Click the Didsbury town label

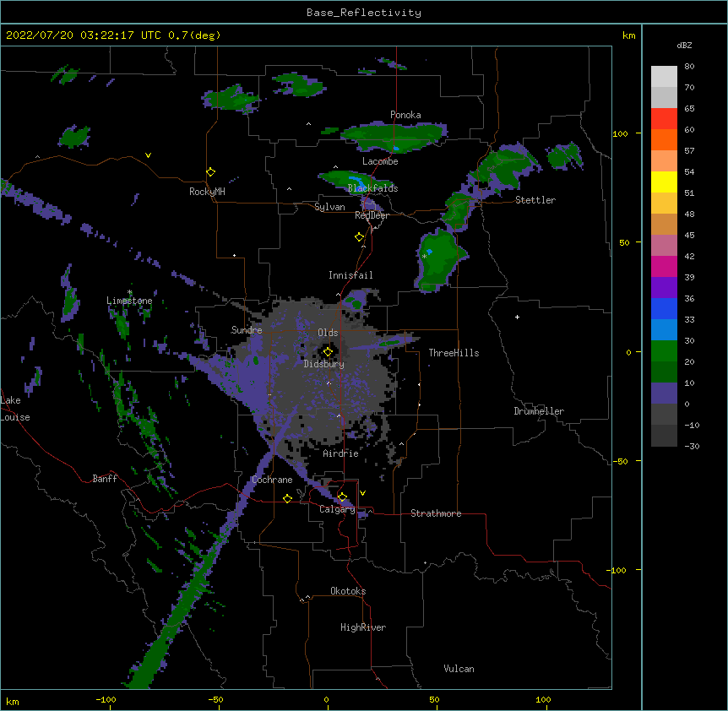click(324, 364)
